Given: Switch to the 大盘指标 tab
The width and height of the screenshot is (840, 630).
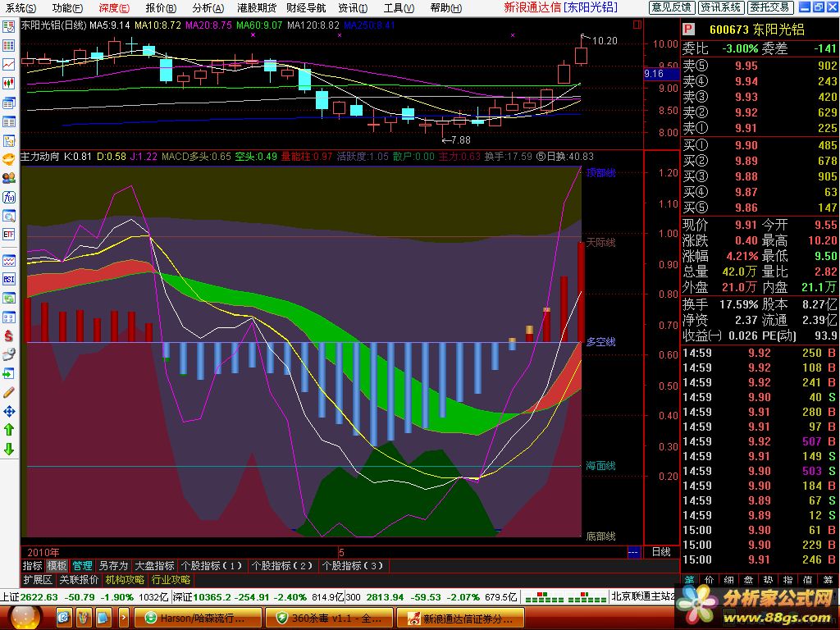Looking at the screenshot, I should pyautogui.click(x=154, y=566).
